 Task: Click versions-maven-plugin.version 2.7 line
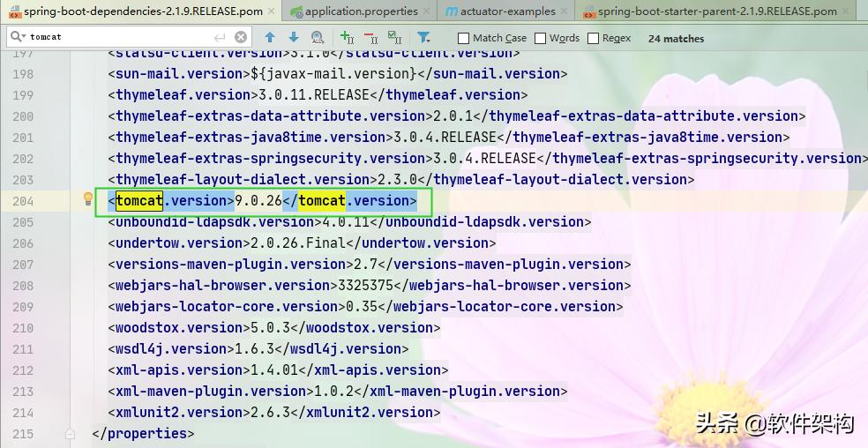pos(370,265)
